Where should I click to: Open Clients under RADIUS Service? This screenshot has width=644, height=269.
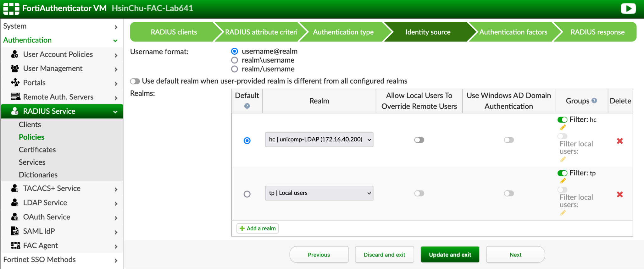pos(30,124)
